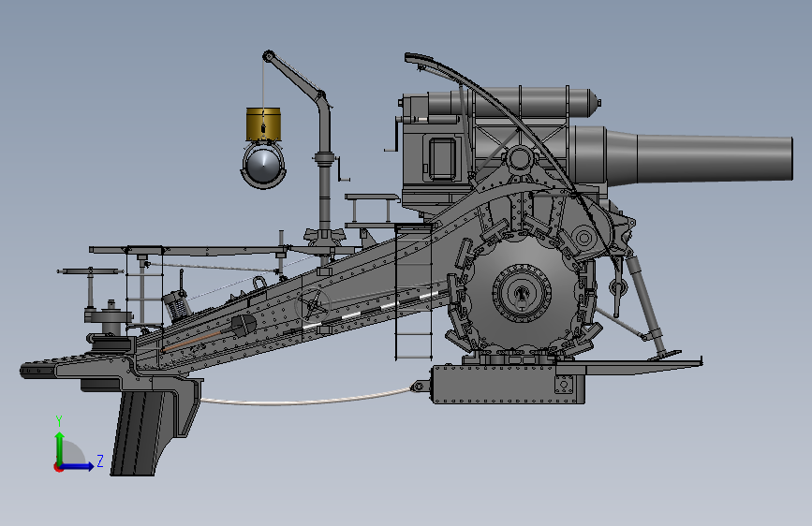The width and height of the screenshot is (812, 526).
Task: Select the round shell below the gold cylinder
Action: [x=263, y=166]
